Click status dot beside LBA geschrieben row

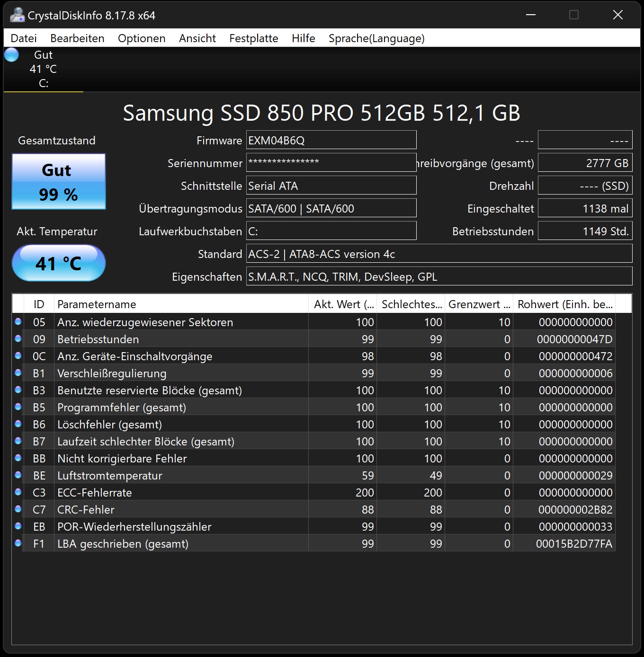pyautogui.click(x=18, y=543)
